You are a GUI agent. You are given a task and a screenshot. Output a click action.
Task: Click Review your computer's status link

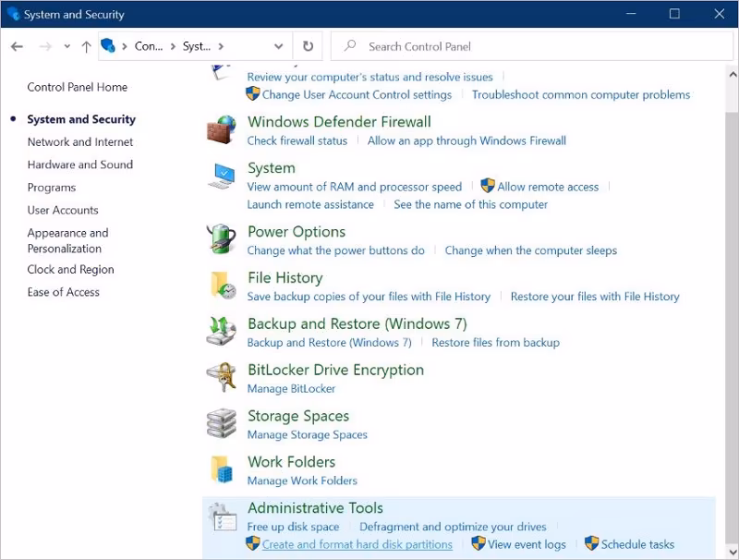tap(370, 77)
